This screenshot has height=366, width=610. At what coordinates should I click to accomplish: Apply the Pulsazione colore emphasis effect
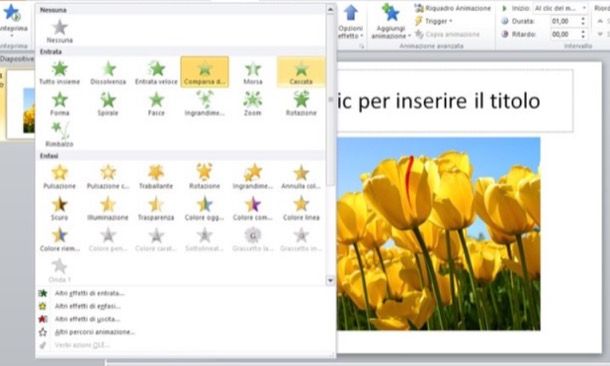pyautogui.click(x=108, y=177)
